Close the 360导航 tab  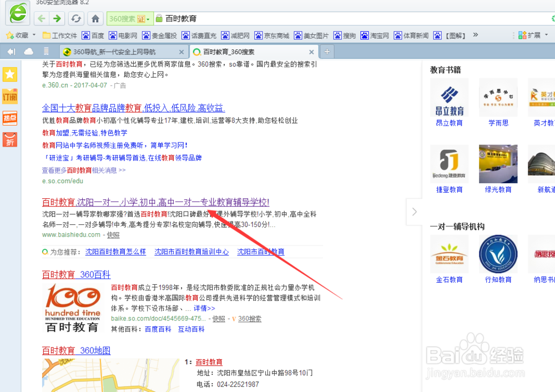(181, 52)
